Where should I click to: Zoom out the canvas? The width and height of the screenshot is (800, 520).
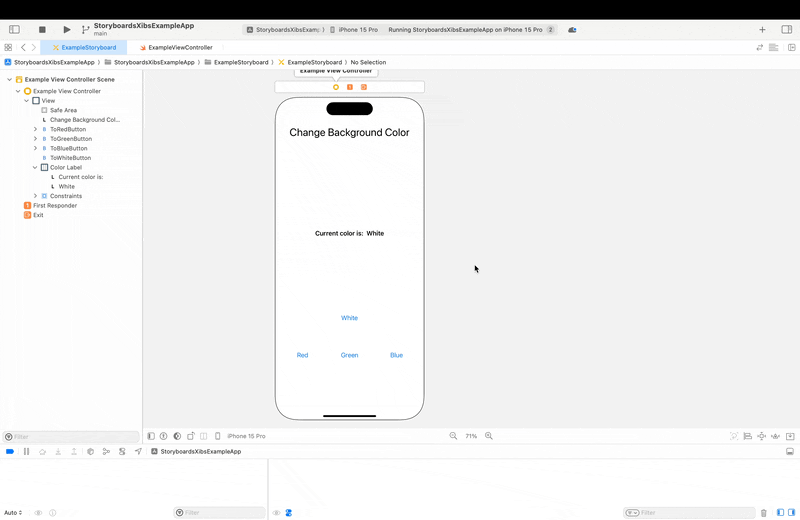453,436
